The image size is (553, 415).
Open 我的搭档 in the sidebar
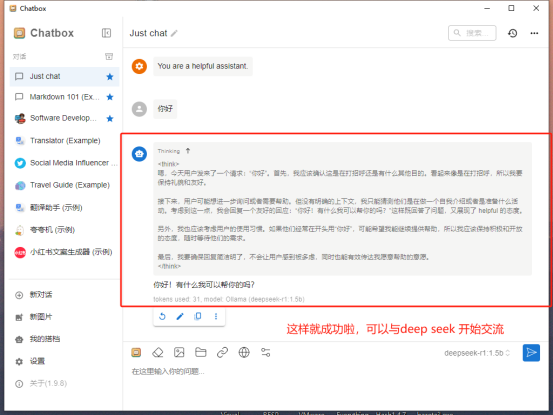click(65, 339)
